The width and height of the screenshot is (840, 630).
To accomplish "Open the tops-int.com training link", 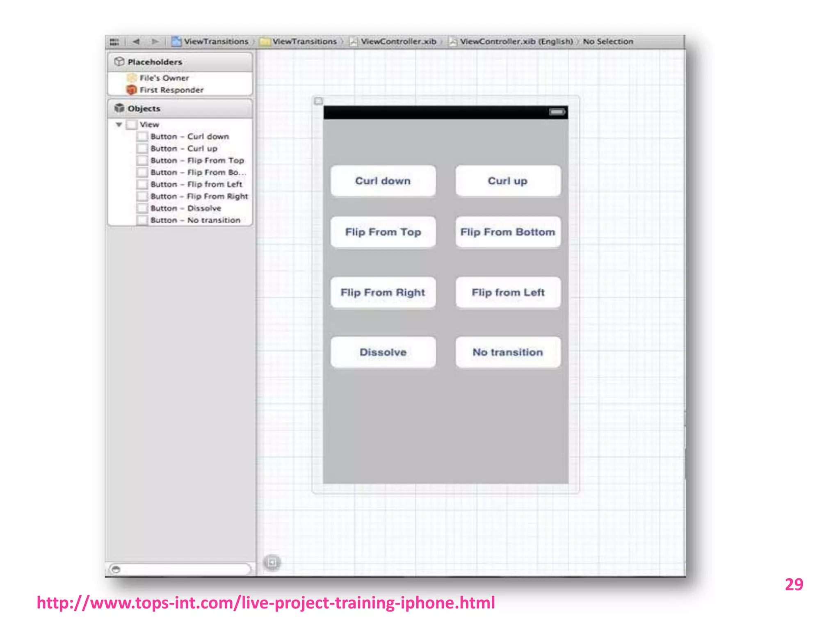I will click(x=266, y=603).
